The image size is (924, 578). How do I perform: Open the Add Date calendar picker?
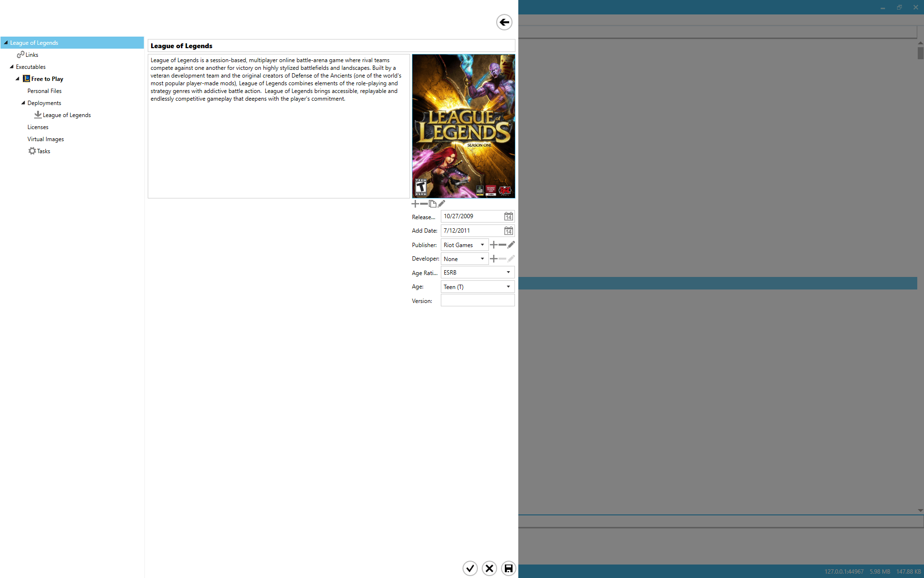508,231
